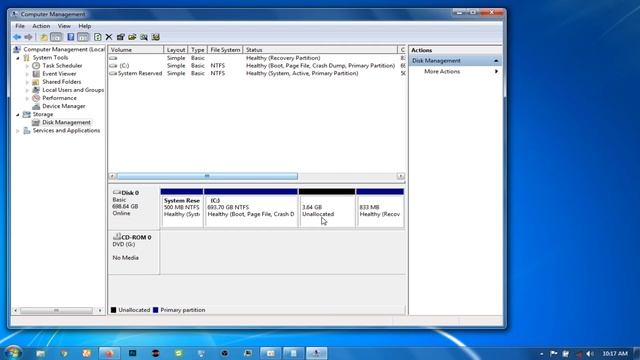
Task: Sort by the Layout column header
Action: tap(176, 50)
